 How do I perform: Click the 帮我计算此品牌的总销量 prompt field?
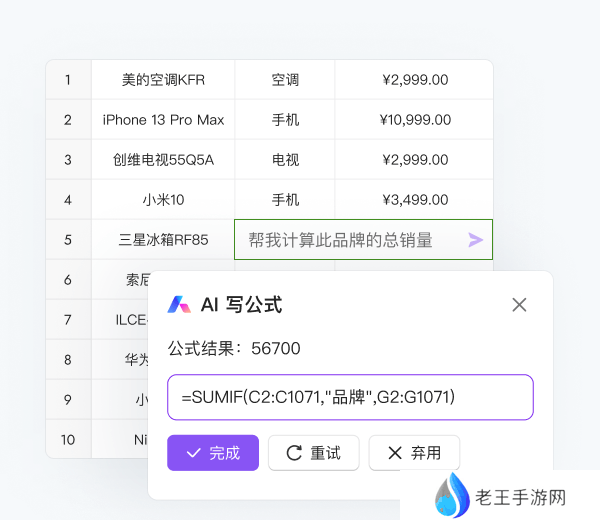coord(364,240)
